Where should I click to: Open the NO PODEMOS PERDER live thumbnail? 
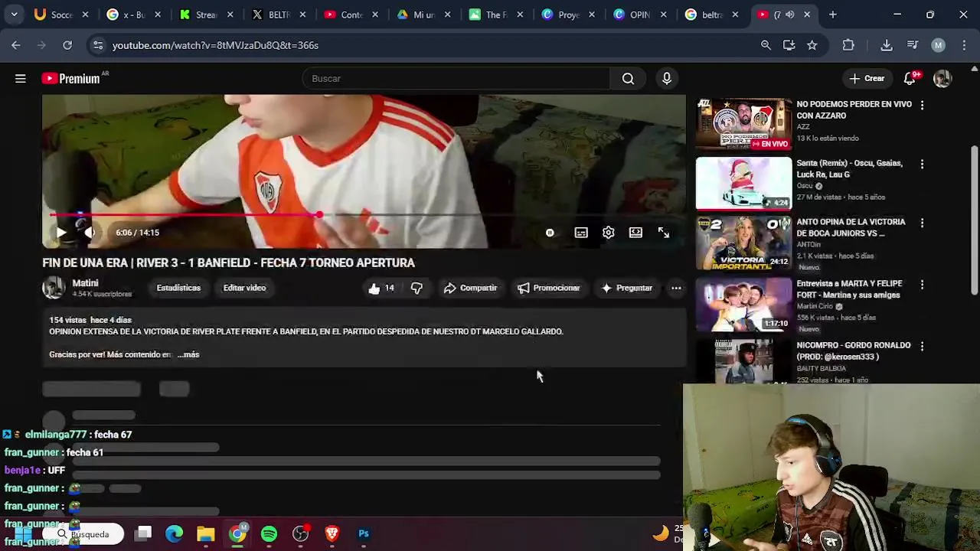[743, 123]
